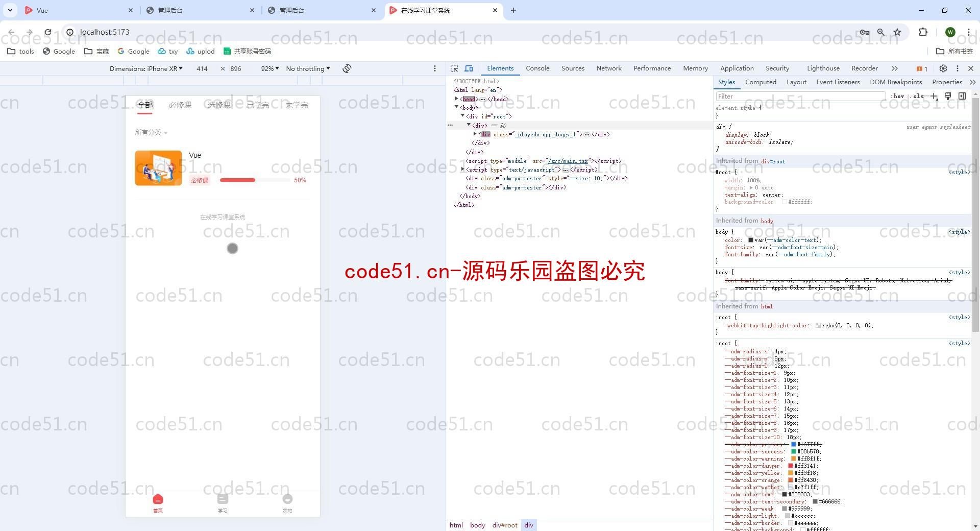Viewport: 980px width, 531px height.
Task: Open the No throttling dropdown
Action: point(308,68)
